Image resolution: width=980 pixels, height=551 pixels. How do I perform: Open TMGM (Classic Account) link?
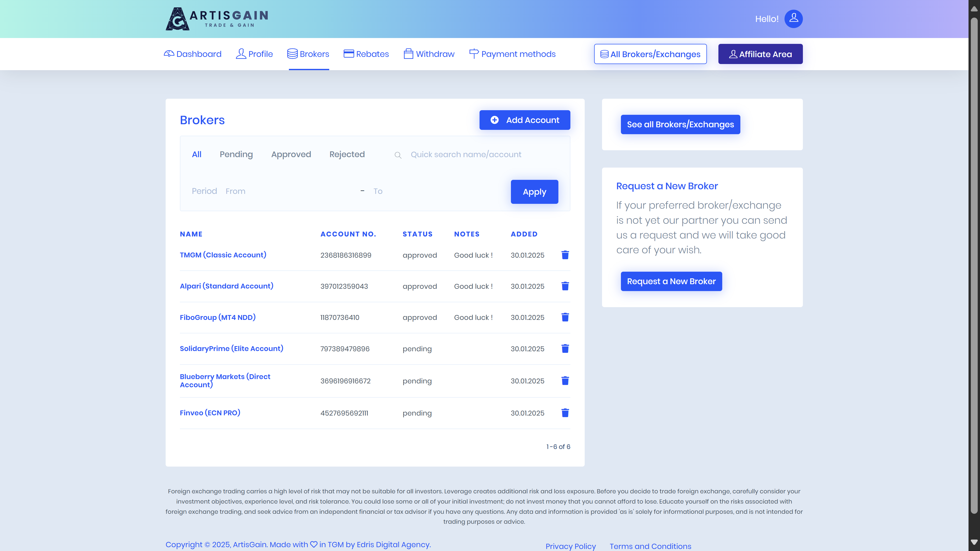223,255
